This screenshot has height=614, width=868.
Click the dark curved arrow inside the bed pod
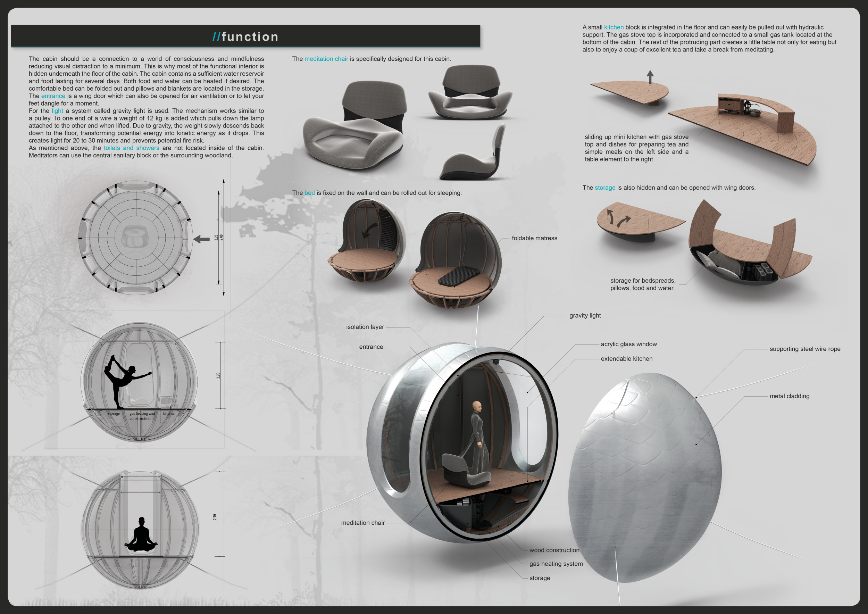(x=369, y=230)
